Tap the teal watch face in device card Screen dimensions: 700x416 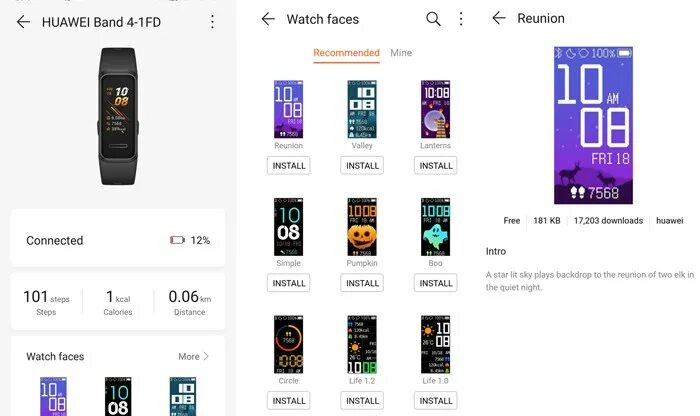[183, 396]
